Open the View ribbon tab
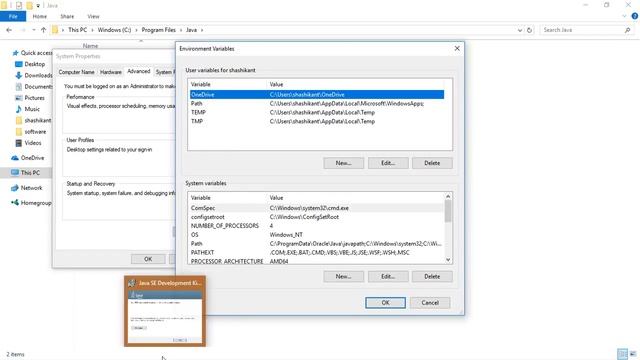 [93, 17]
